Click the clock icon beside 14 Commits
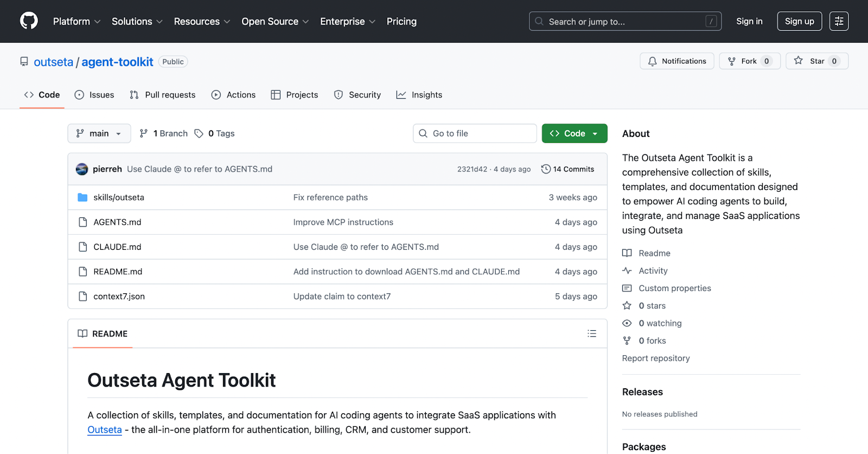The image size is (868, 454). point(546,169)
